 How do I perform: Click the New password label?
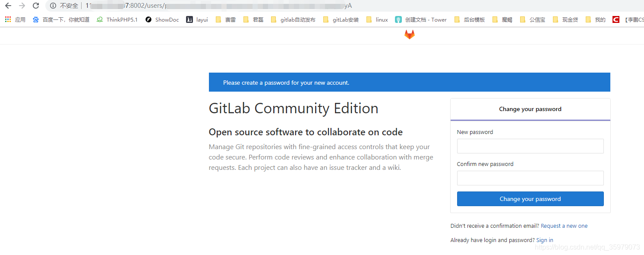(475, 132)
